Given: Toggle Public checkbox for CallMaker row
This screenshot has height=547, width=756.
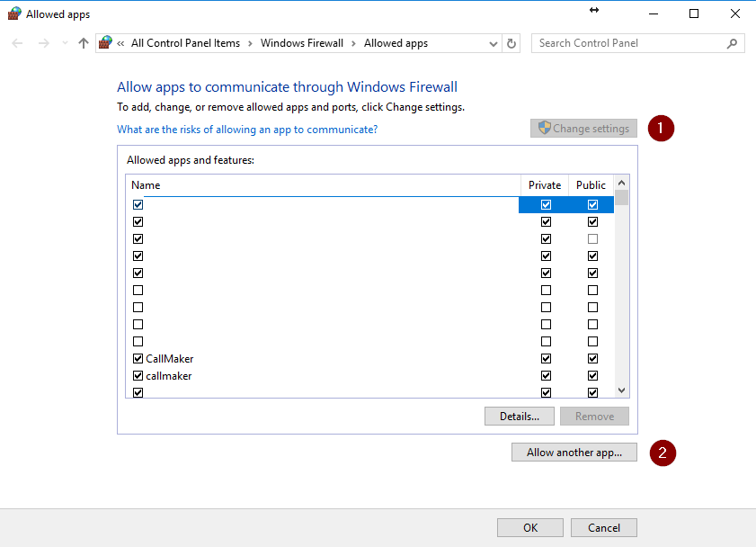Looking at the screenshot, I should tap(592, 358).
